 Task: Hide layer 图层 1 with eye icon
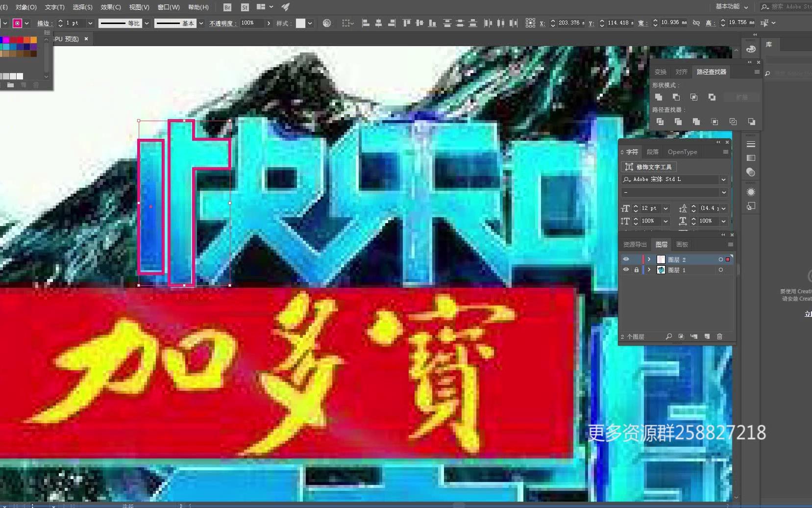[626, 270]
